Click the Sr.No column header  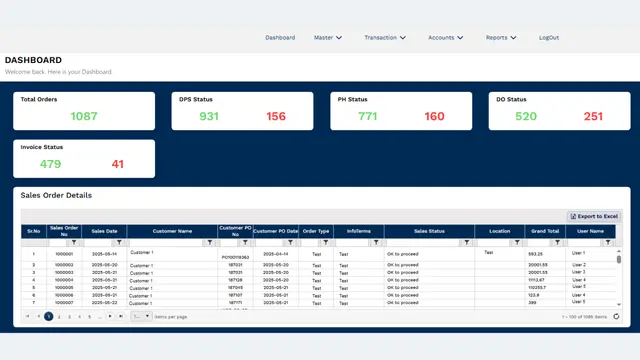[x=34, y=231]
